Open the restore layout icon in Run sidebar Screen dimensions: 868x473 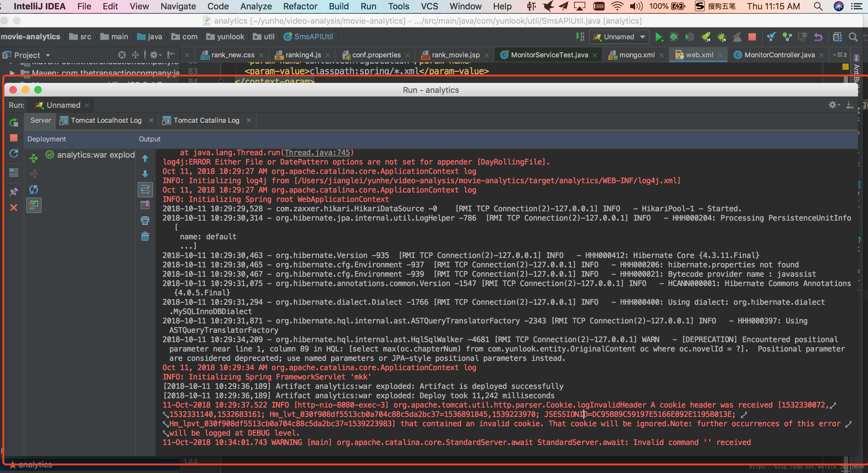tap(14, 173)
